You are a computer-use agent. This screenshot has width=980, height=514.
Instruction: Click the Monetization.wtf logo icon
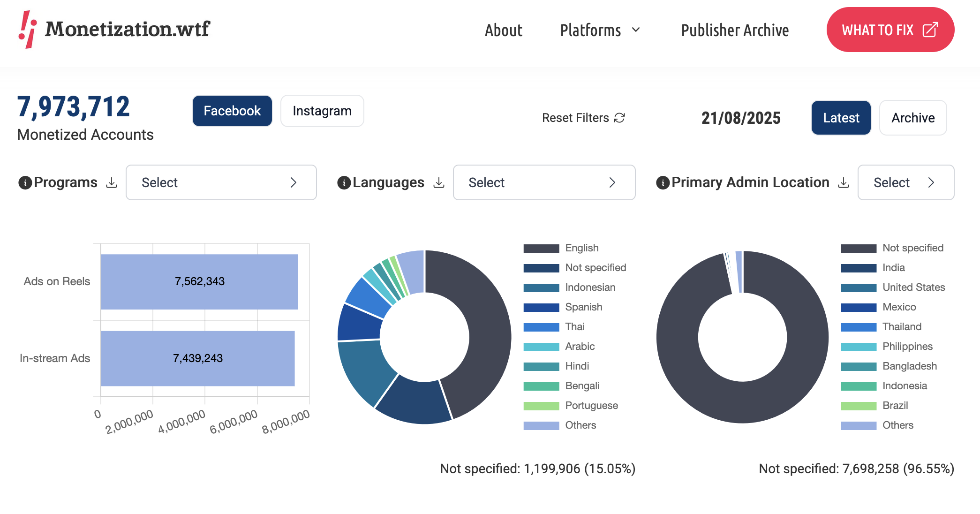(x=28, y=29)
